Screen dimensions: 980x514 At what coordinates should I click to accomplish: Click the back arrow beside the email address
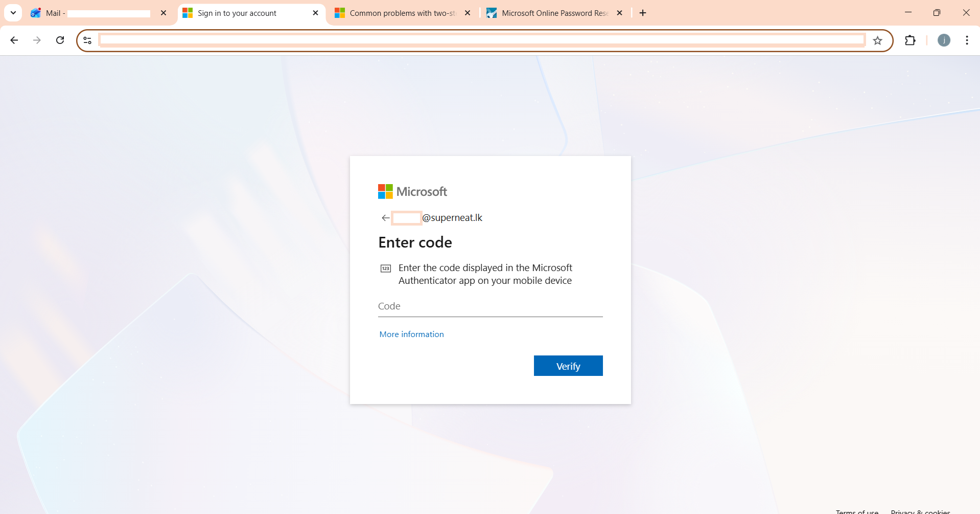click(x=385, y=218)
